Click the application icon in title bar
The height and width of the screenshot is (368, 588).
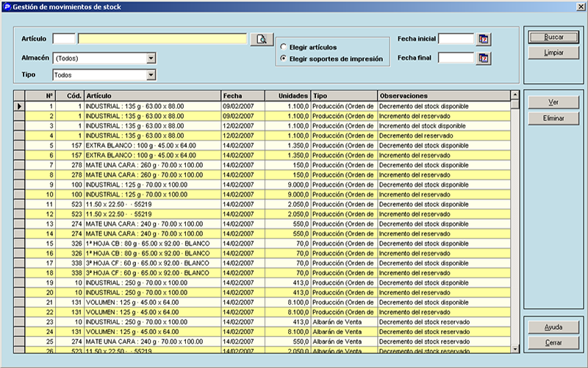coord(7,7)
